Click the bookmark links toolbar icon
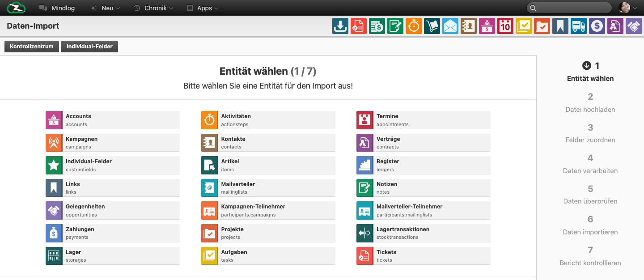Image resolution: width=644 pixels, height=280 pixels. pos(560,26)
